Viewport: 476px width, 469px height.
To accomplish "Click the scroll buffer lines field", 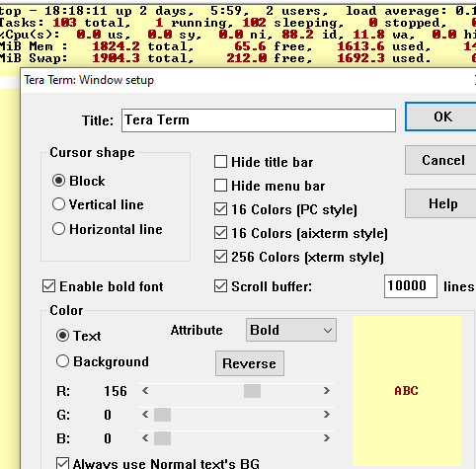I will tap(411, 286).
